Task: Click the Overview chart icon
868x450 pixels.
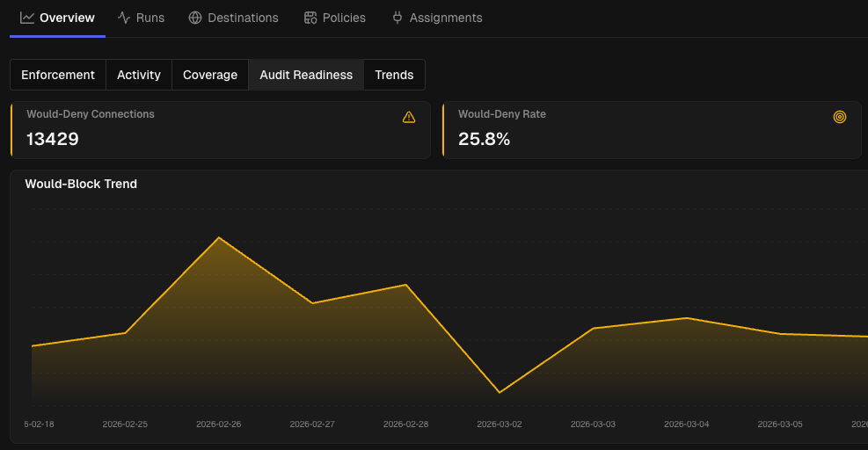Action: click(27, 18)
